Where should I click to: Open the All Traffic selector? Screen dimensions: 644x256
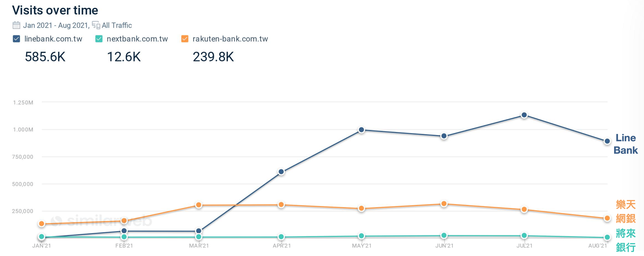click(x=117, y=25)
